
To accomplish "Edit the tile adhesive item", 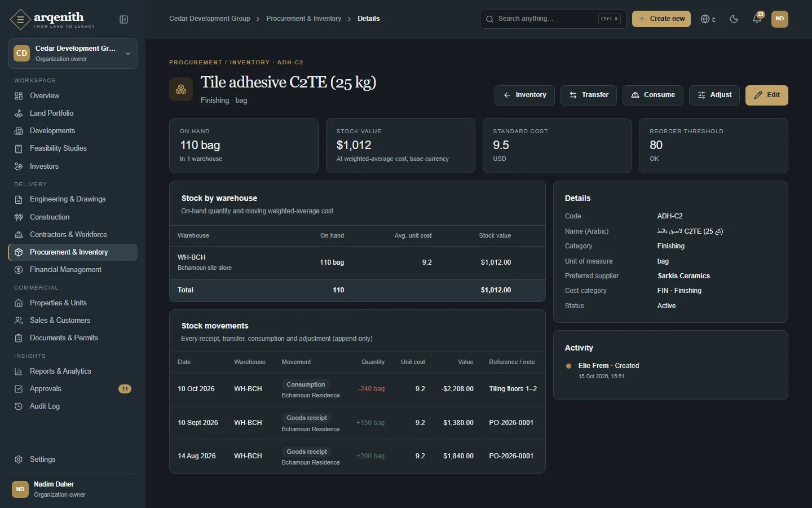I will point(767,95).
